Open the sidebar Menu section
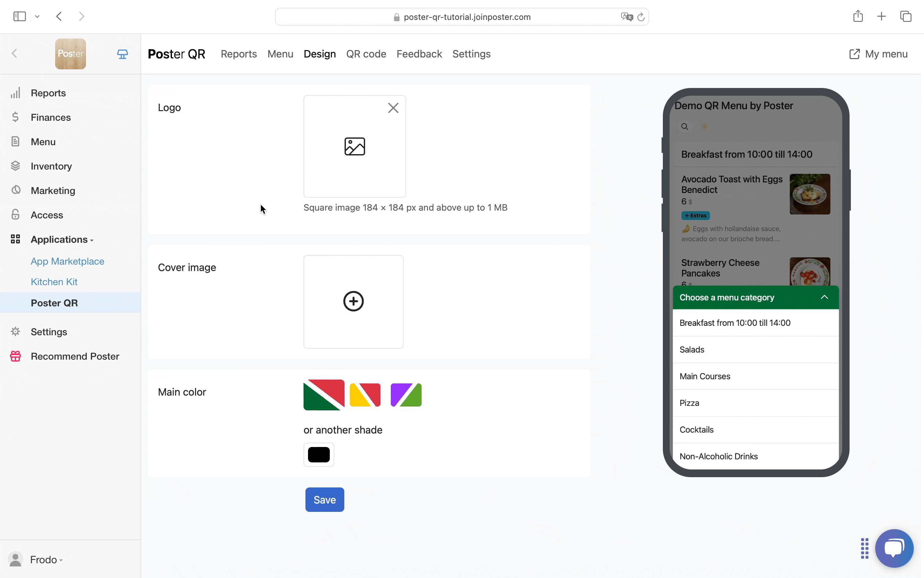924x578 pixels. [x=43, y=142]
